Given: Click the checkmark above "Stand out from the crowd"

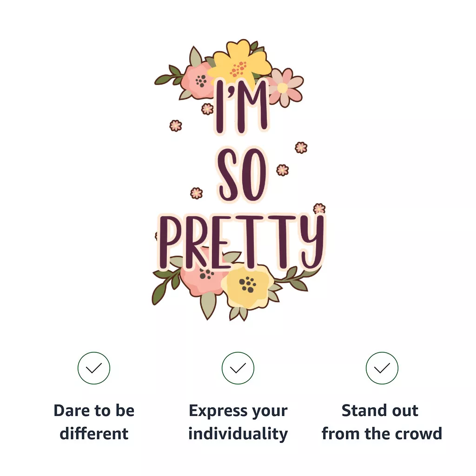Looking at the screenshot, I should pyautogui.click(x=382, y=368).
